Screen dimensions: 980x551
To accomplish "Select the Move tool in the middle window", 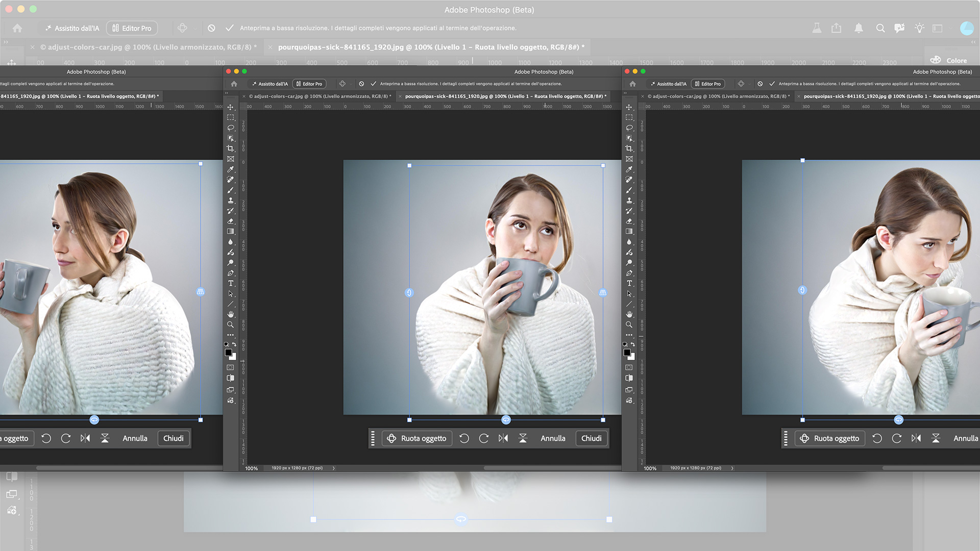I will pyautogui.click(x=230, y=107).
